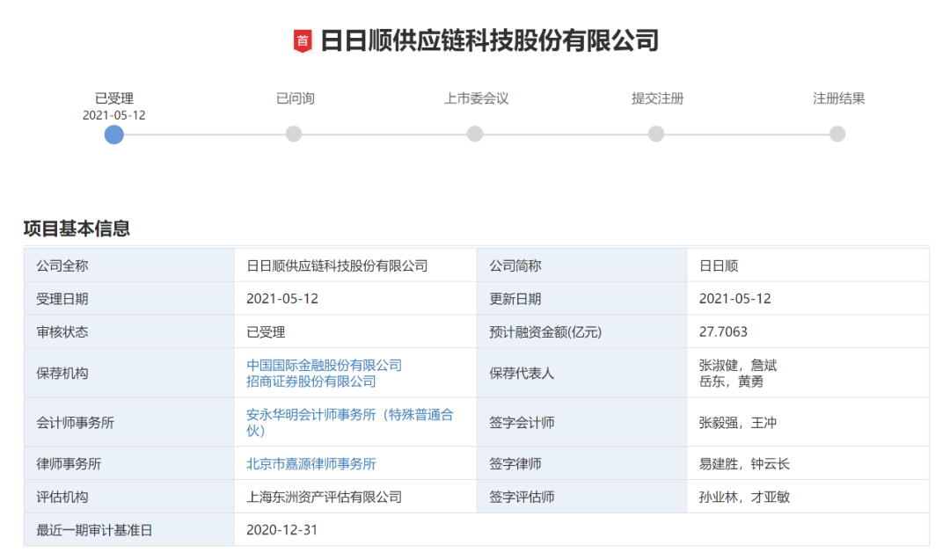Click the audit base date 2020-12-31
The image size is (950, 560).
(281, 530)
